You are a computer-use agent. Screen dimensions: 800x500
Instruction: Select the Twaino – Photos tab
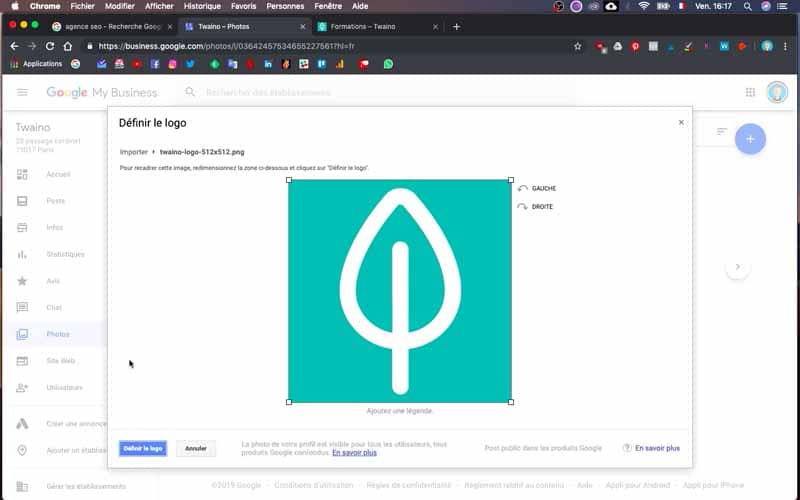click(x=245, y=27)
